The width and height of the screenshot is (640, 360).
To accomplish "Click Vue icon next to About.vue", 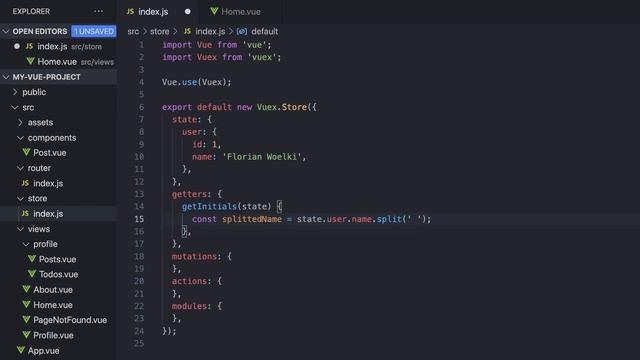I will point(26,289).
